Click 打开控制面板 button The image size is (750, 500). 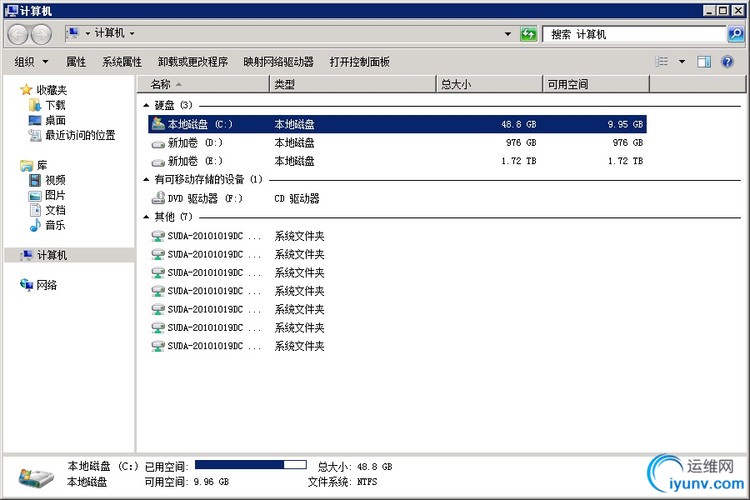(360, 62)
